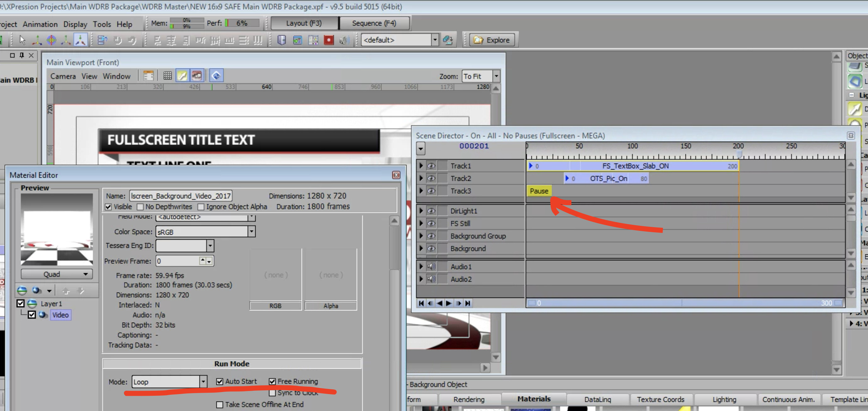Image resolution: width=868 pixels, height=411 pixels.
Task: Open the Run Mode Loop dropdown
Action: 203,382
